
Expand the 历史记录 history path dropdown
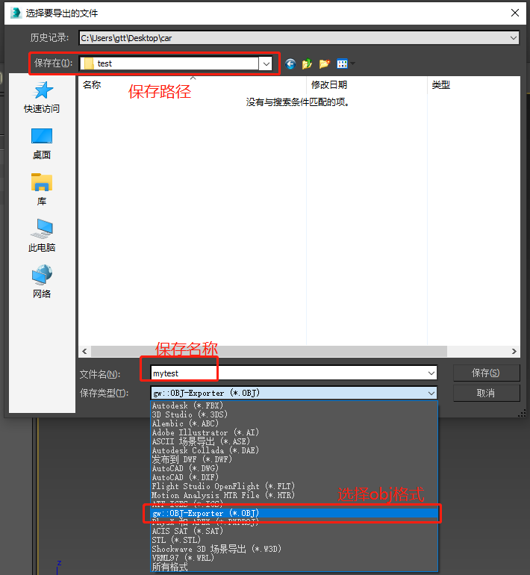[x=513, y=38]
